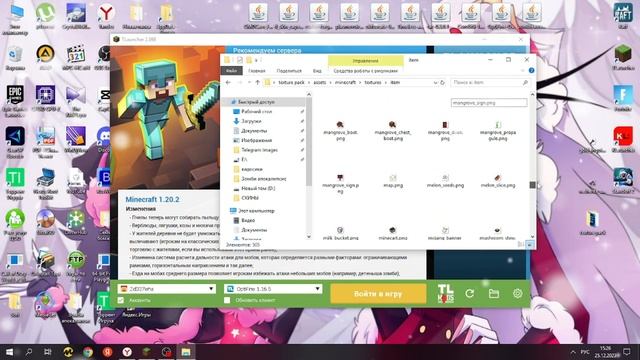This screenshot has width=640, height=360.
Task: Click the mangrove_sign.png rename text box
Action: coord(489,103)
